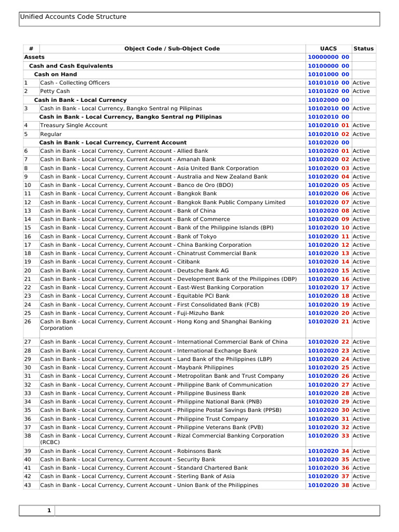Click International Exchange Bank row
The height and width of the screenshot is (532, 399).
pyautogui.click(x=199, y=351)
